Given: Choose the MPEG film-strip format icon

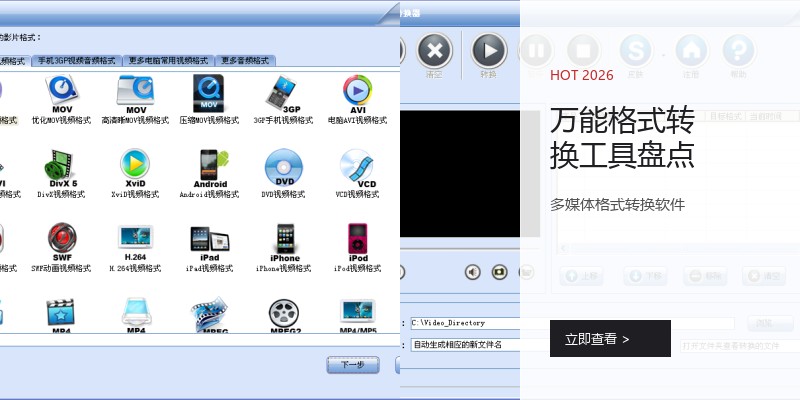Looking at the screenshot, I should coord(209,315).
